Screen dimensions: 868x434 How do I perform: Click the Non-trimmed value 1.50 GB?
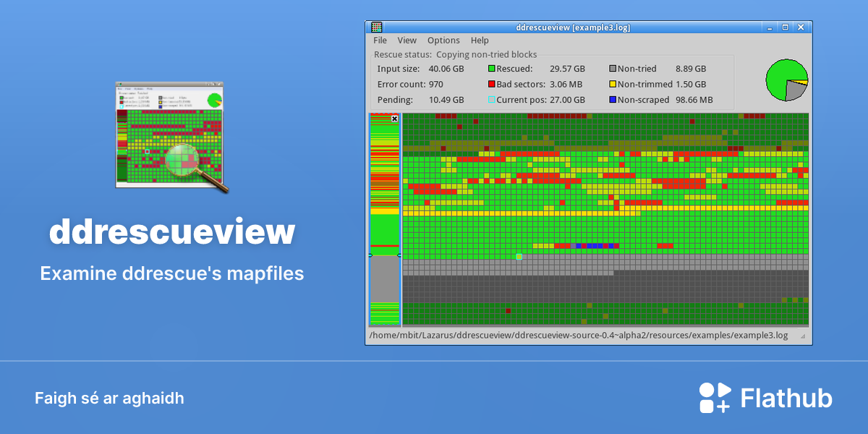(691, 85)
